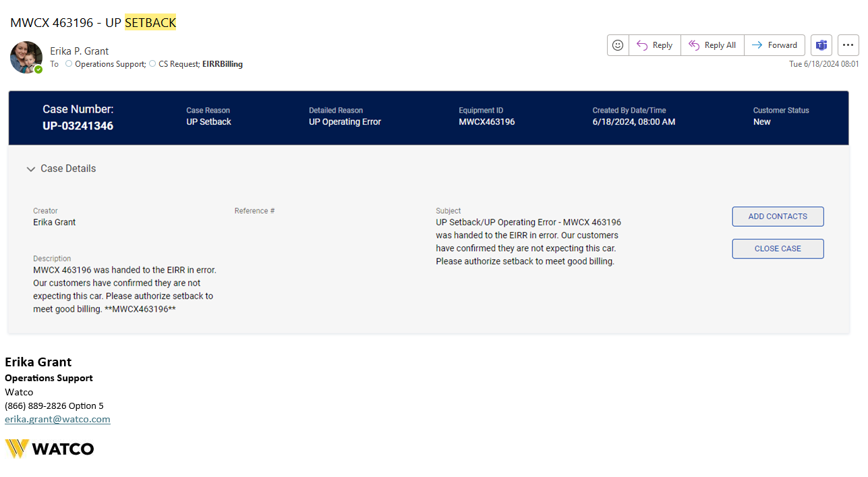The width and height of the screenshot is (868, 477).
Task: Click the green presence status badge
Action: 38,69
